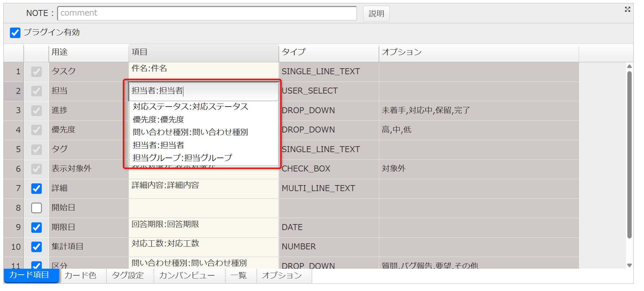The height and width of the screenshot is (291, 644).
Task: Click the fullscreen expand icon
Action: pyautogui.click(x=627, y=9)
